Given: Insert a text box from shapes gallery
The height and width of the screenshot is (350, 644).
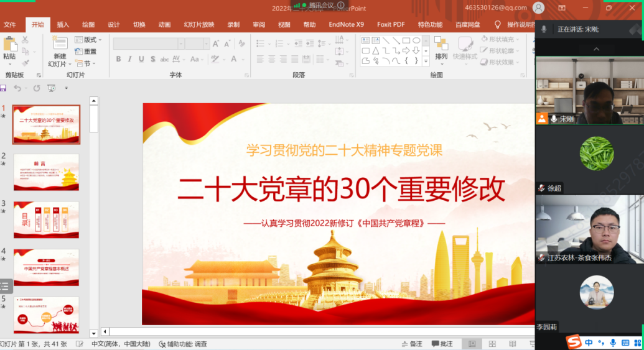Looking at the screenshot, I should (x=366, y=40).
